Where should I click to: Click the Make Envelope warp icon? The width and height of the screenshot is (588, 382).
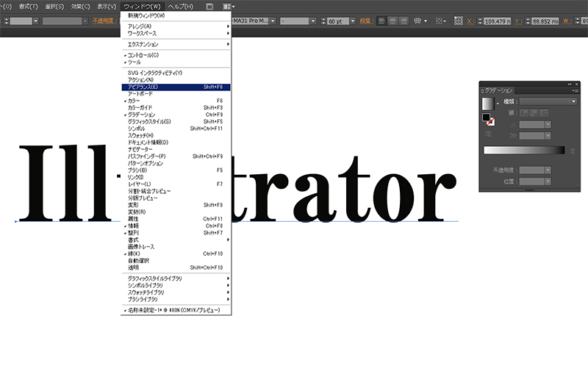(x=417, y=21)
